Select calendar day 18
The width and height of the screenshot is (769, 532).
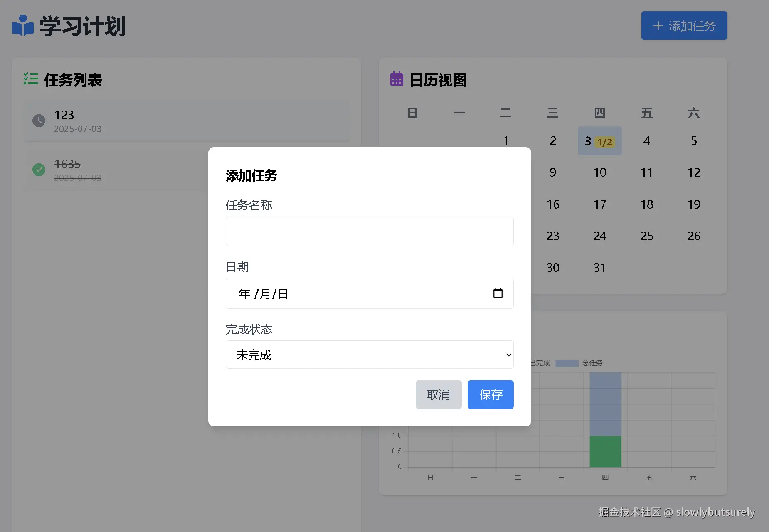[647, 204]
